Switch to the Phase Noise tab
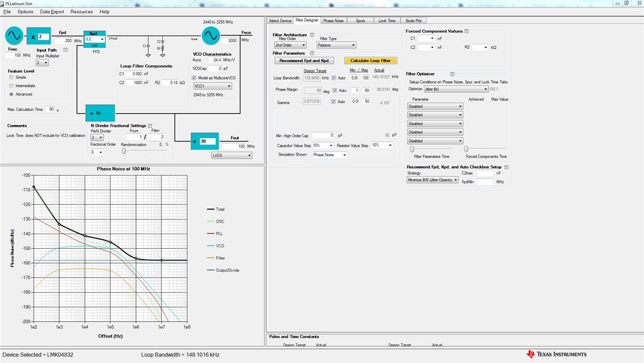This screenshot has width=644, height=363. coord(334,20)
